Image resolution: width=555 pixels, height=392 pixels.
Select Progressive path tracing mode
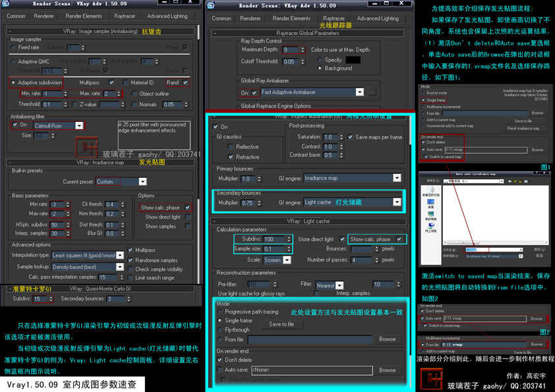click(x=219, y=312)
